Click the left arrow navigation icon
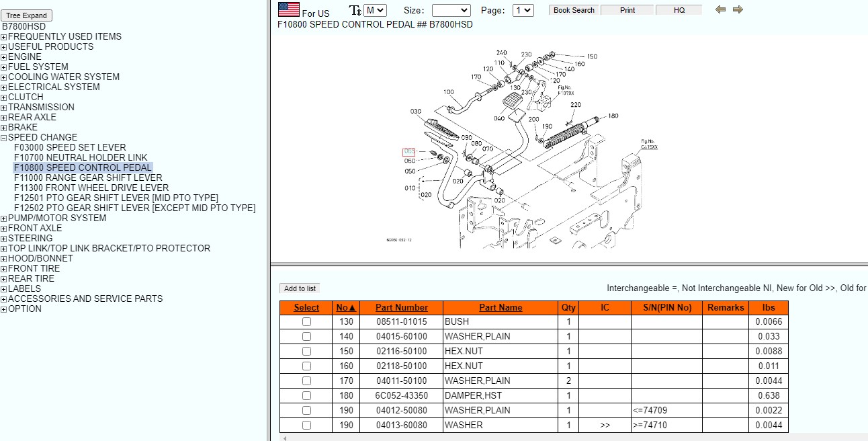The image size is (868, 441). 721,9
